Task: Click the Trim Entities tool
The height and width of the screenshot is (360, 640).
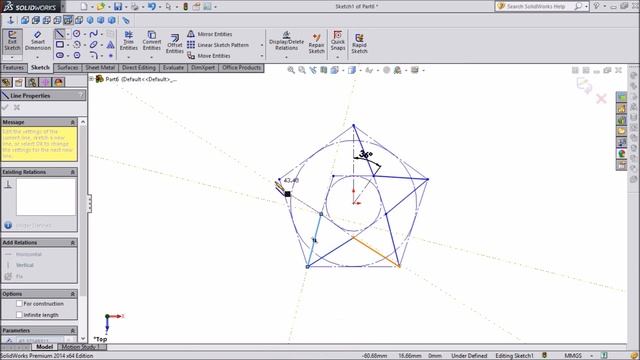Action: (x=129, y=40)
